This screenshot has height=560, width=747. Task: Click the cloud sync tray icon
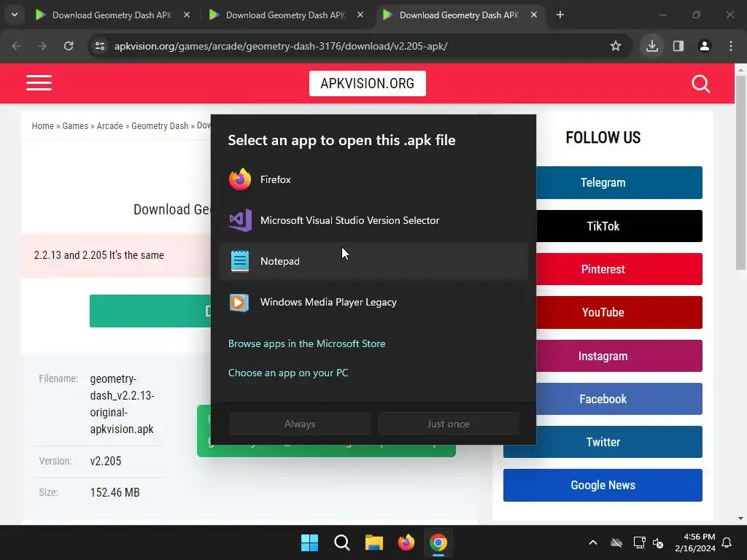click(x=616, y=542)
